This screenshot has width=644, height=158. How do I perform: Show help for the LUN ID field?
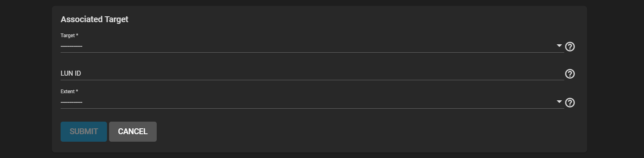(x=570, y=74)
